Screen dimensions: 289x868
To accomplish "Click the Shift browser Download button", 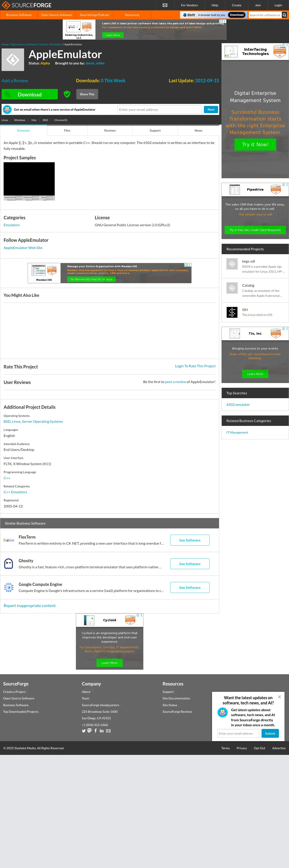I will [x=237, y=15].
